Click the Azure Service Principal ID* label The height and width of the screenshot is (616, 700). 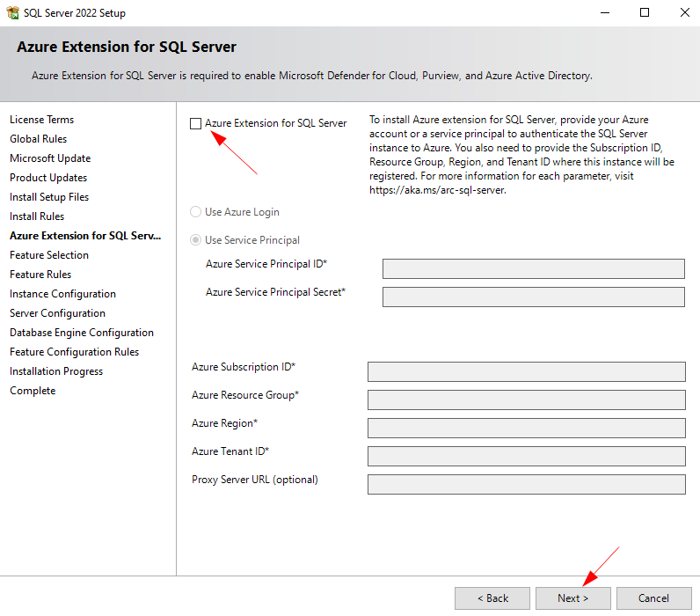pos(266,264)
